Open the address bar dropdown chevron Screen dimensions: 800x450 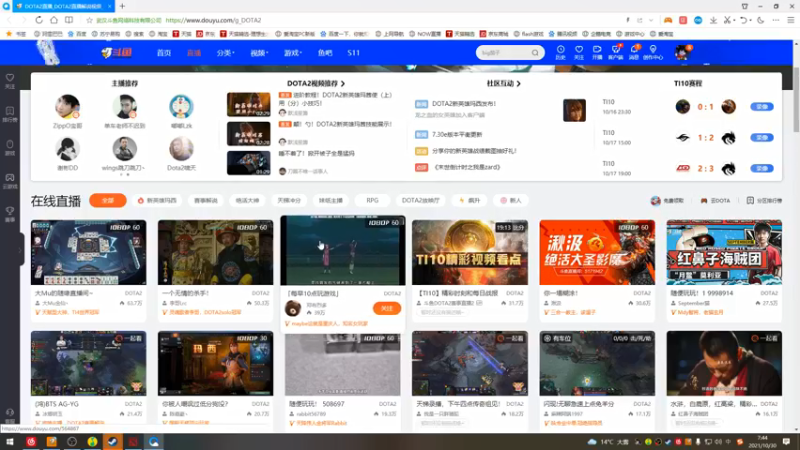click(651, 20)
